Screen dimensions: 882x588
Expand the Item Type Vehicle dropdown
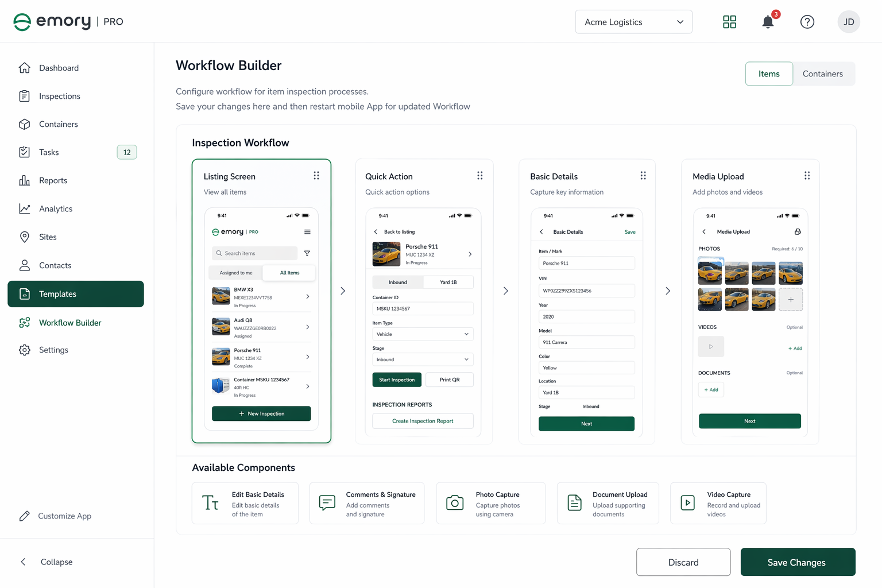click(423, 334)
